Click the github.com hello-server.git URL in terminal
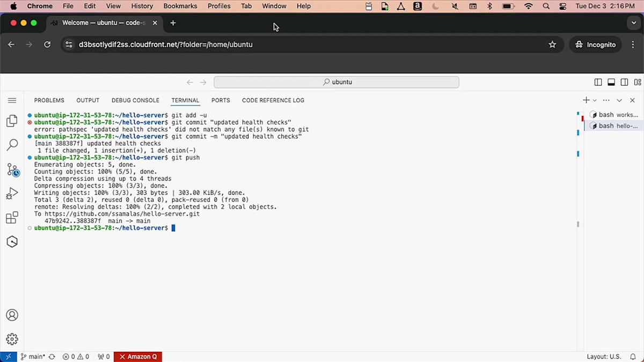644x362 pixels. (x=122, y=213)
